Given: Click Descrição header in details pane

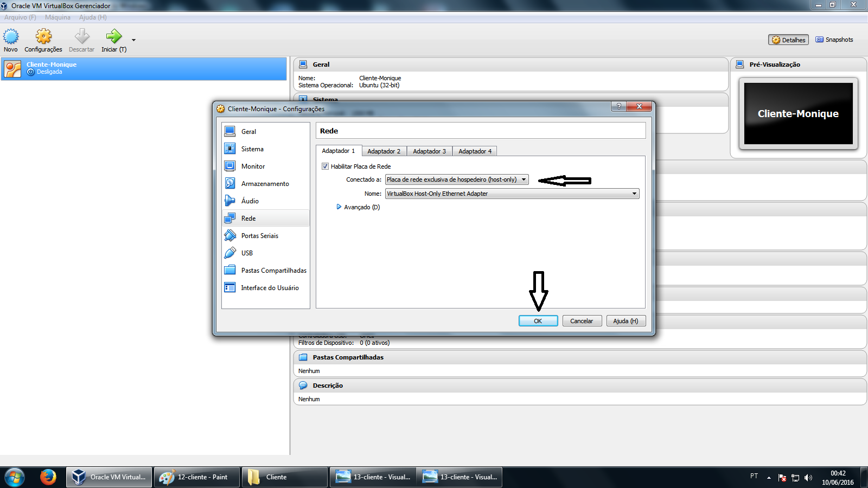Looking at the screenshot, I should [580, 386].
